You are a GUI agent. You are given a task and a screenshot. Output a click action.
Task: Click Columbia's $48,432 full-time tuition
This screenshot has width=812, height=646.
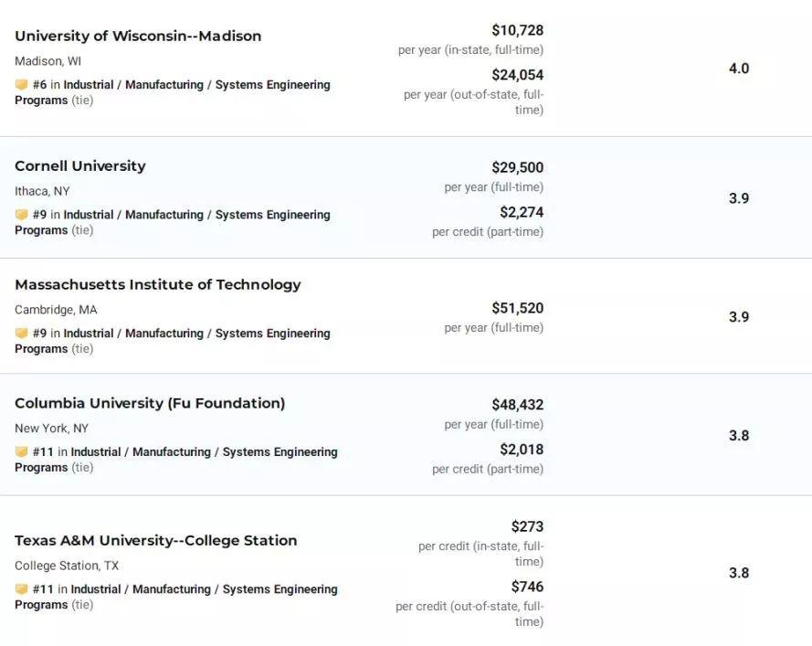click(517, 405)
